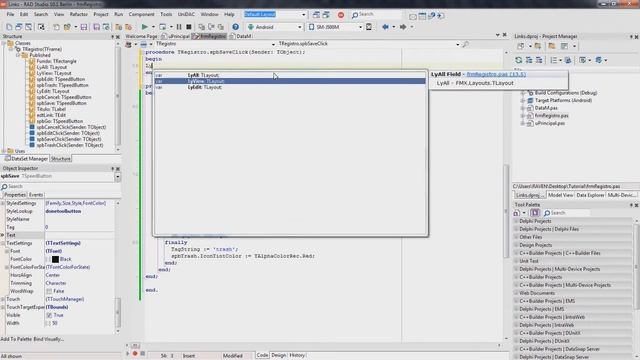Click the Object Inspector Search field
Screen dimensions: 640x360
(60, 187)
